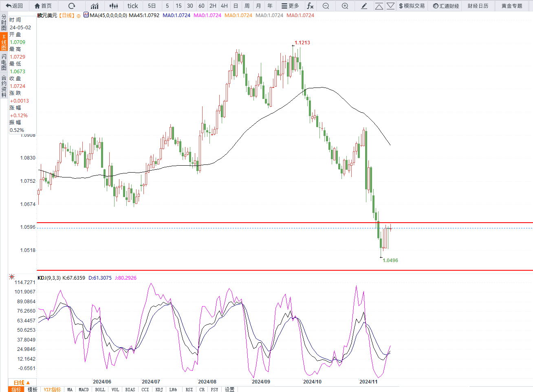Open 模拟交易 simulated trading
The width and height of the screenshot is (533, 392).
pos(412,6)
